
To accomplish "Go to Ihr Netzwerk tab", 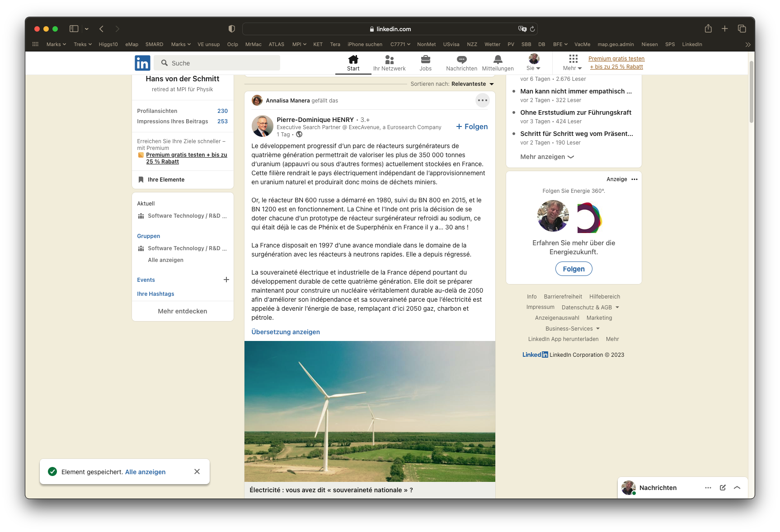I will click(389, 63).
